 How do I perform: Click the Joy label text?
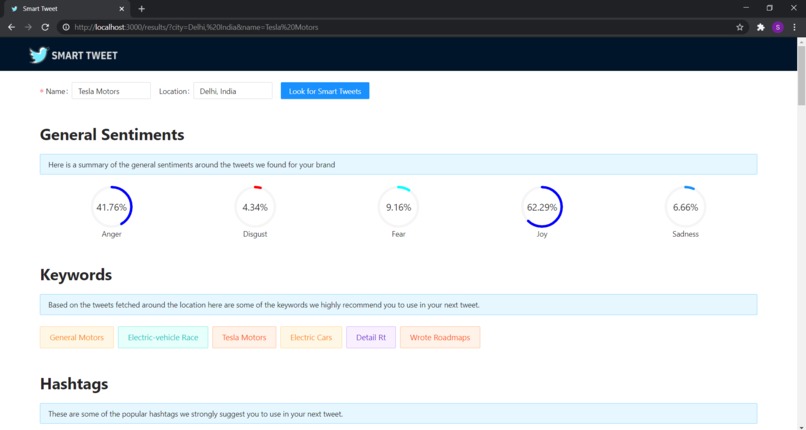pyautogui.click(x=542, y=234)
